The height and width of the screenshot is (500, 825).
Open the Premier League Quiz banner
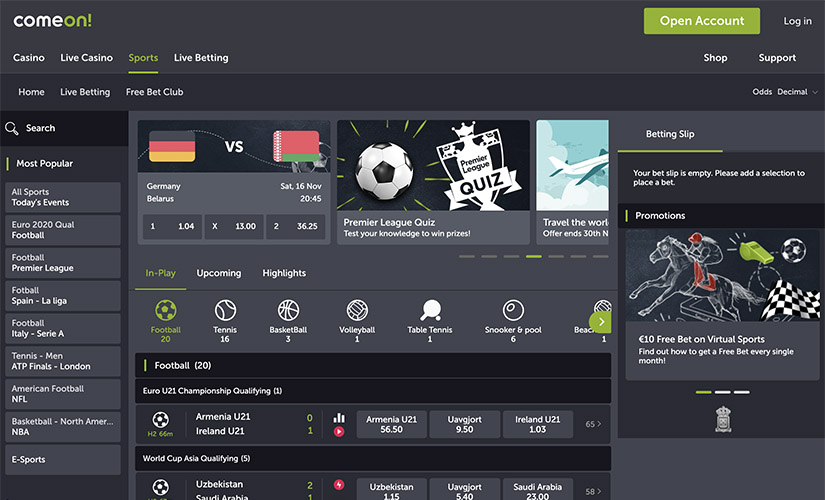pyautogui.click(x=434, y=182)
